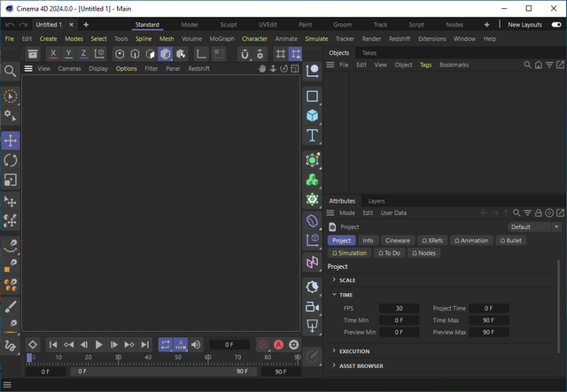Toggle the New Layouts switch
The image size is (567, 392).
(556, 25)
